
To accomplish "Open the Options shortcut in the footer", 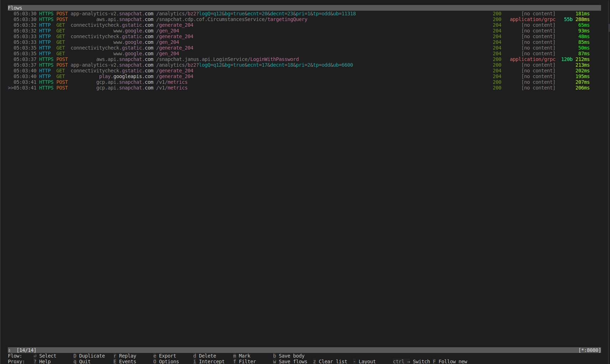I will 169,362.
